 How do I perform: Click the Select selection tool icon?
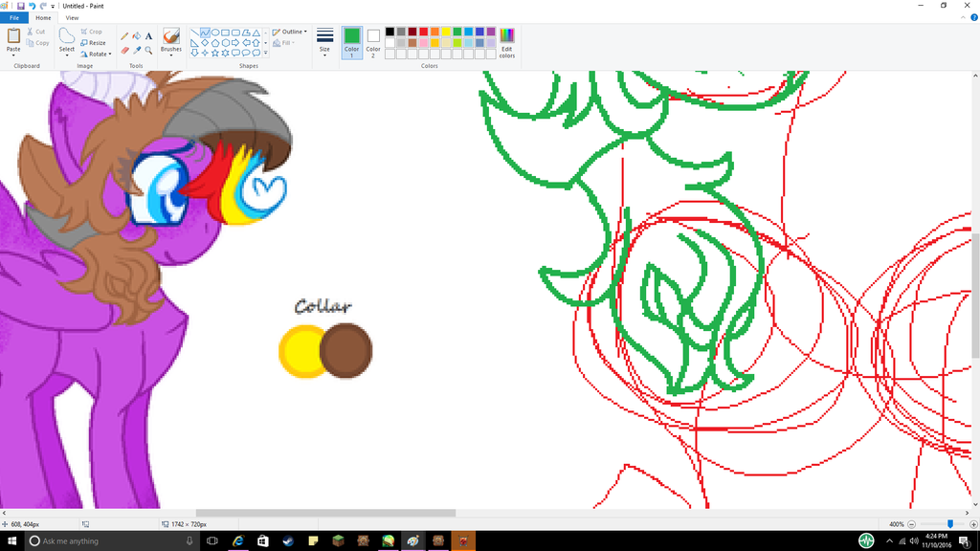pos(67,36)
